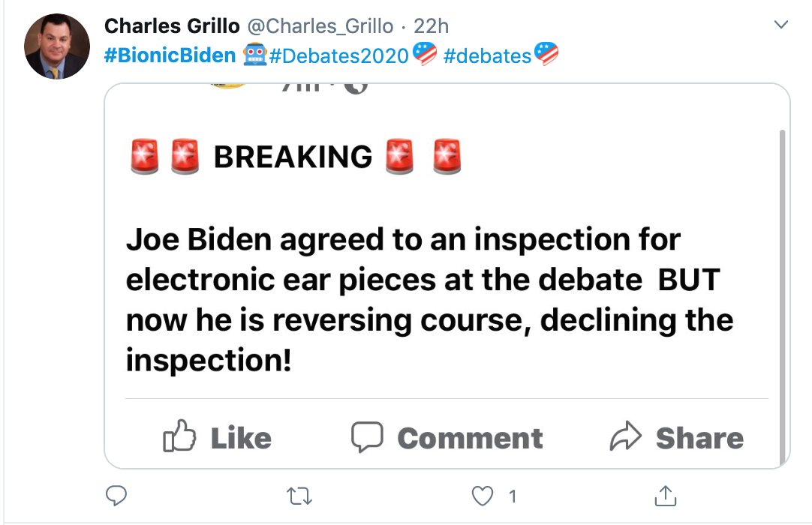Click the share tweet upload icon
The width and height of the screenshot is (812, 525).
tap(666, 496)
